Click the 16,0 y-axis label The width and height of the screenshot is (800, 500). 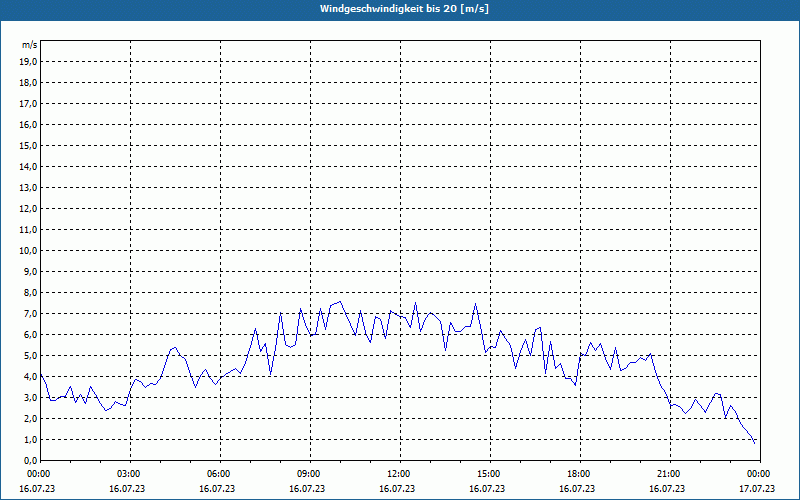point(28,124)
